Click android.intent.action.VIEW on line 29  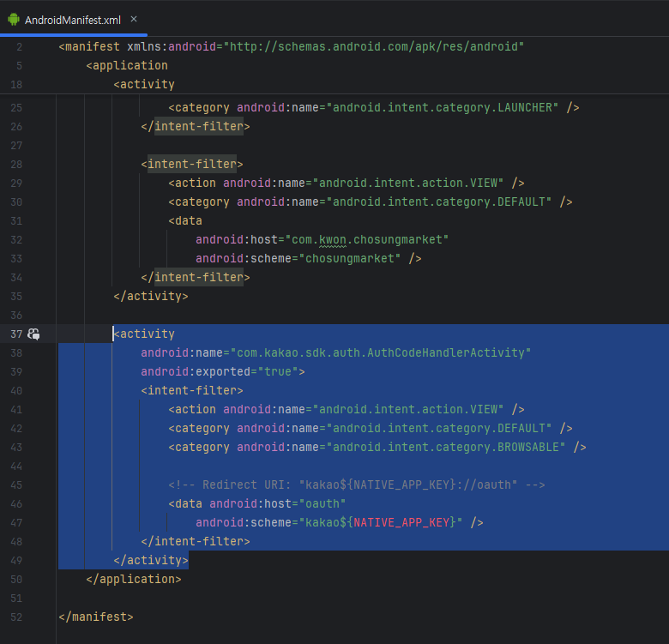point(408,183)
